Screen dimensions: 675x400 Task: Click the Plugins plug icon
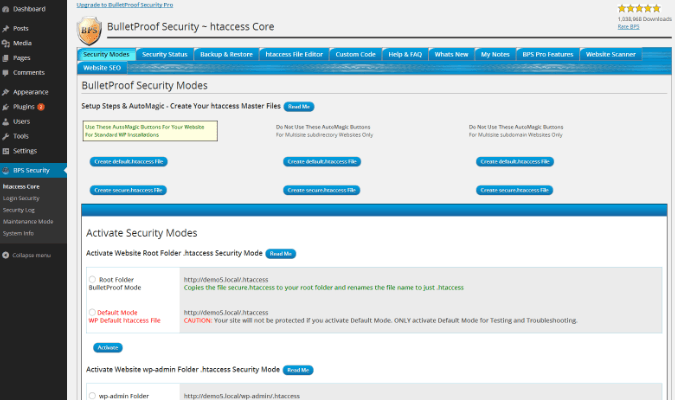(x=6, y=107)
